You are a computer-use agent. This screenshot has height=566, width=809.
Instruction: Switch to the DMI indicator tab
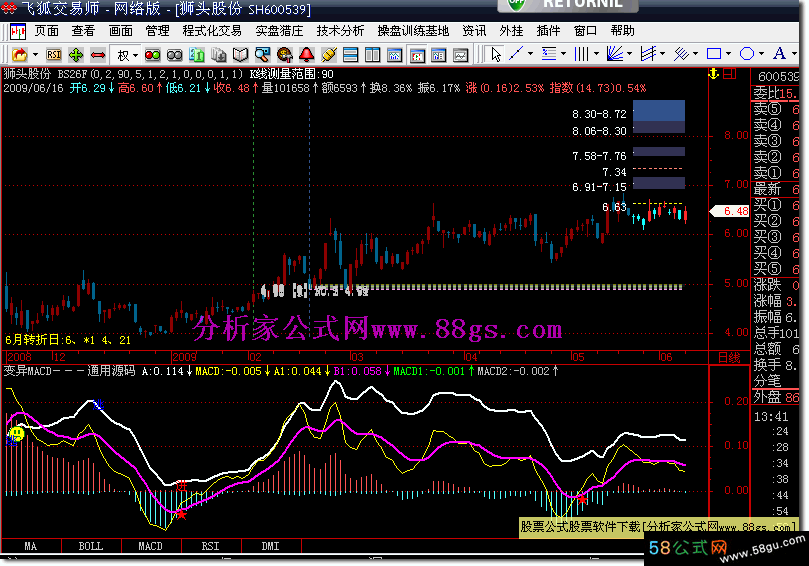click(x=270, y=546)
